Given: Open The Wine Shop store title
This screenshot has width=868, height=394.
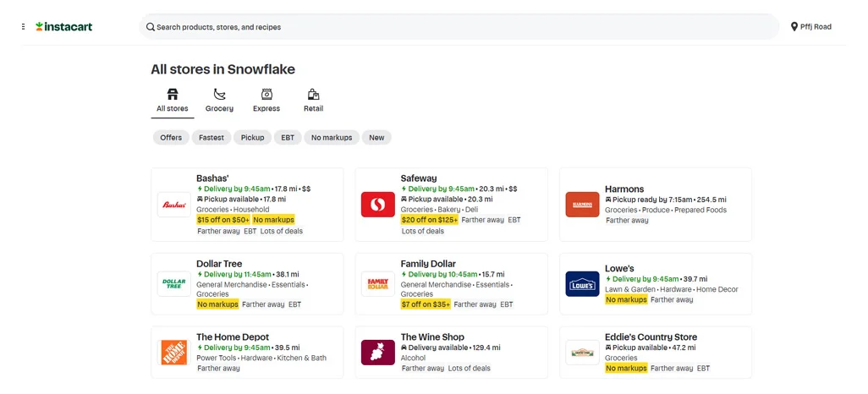Looking at the screenshot, I should [x=432, y=337].
